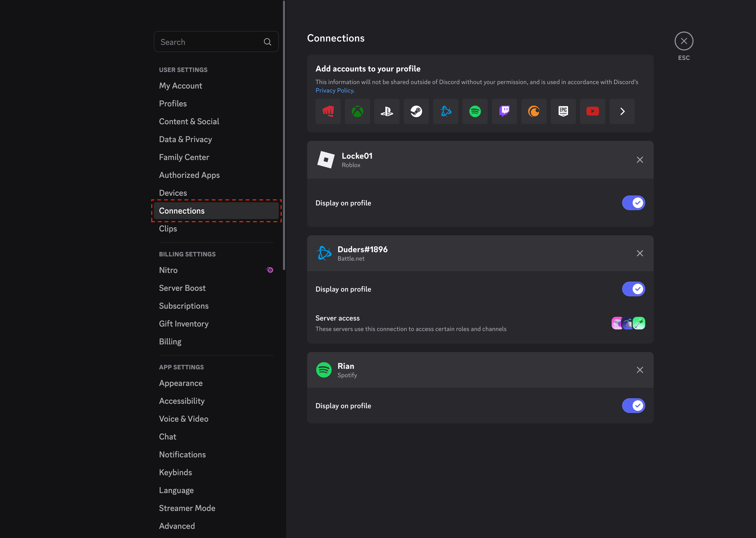Remove the Locke01 Roblox connection

pos(640,160)
